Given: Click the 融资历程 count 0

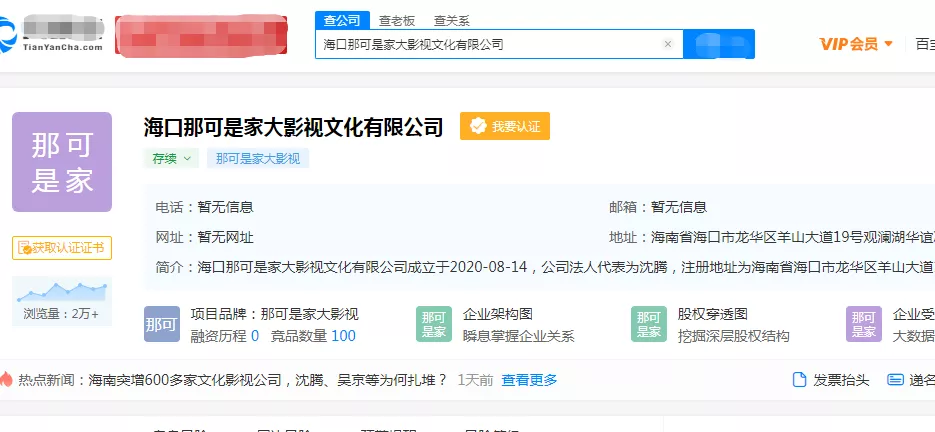Looking at the screenshot, I should [x=255, y=336].
